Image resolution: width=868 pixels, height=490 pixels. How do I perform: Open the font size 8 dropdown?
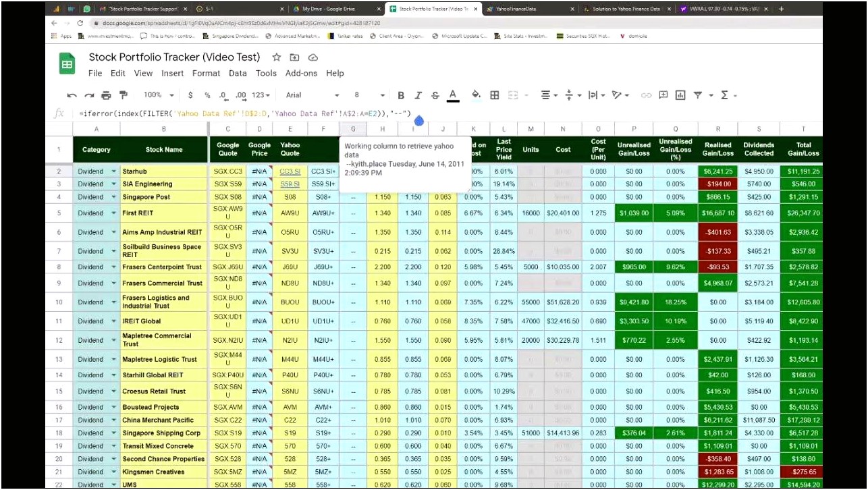coord(370,95)
